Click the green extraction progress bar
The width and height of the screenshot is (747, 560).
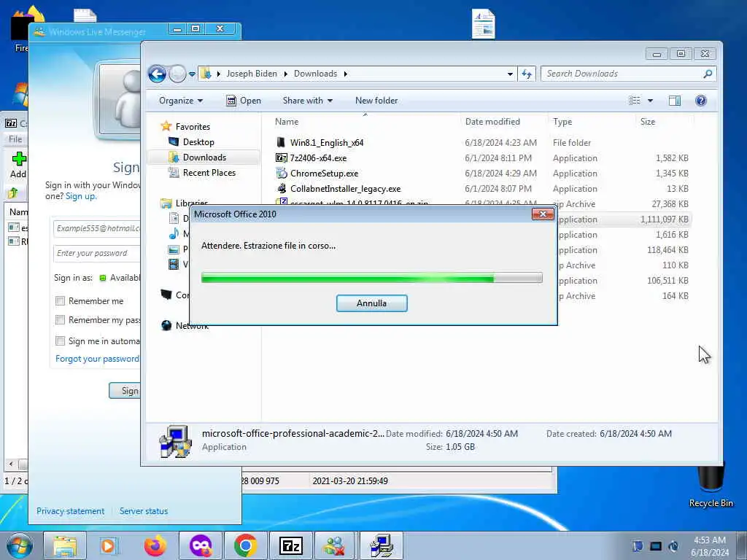tap(371, 278)
